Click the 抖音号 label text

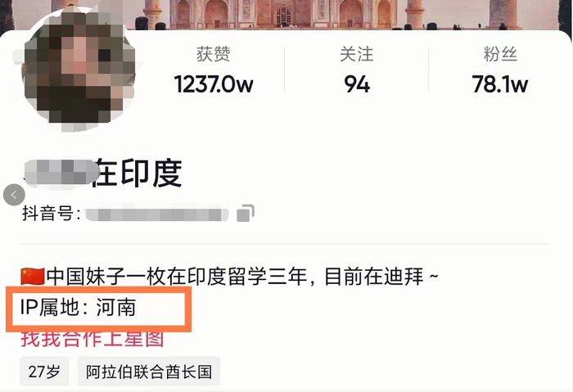click(51, 214)
